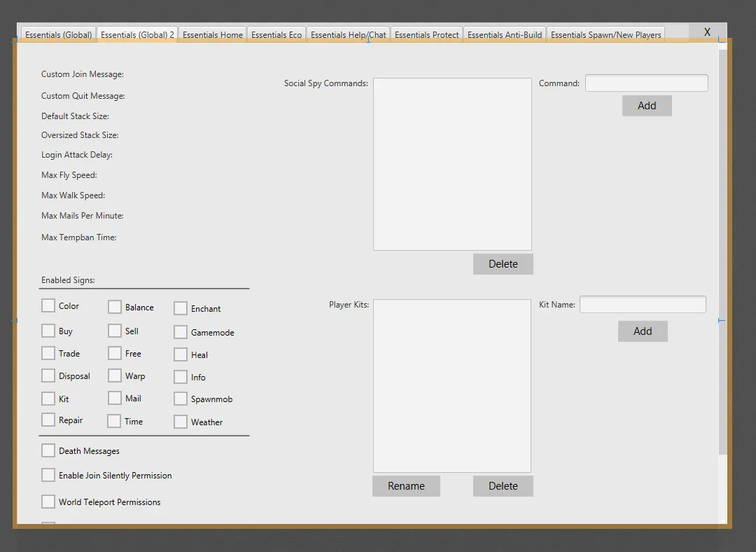Enable the Disposal sign checkbox
This screenshot has height=552, width=756.
[x=48, y=375]
